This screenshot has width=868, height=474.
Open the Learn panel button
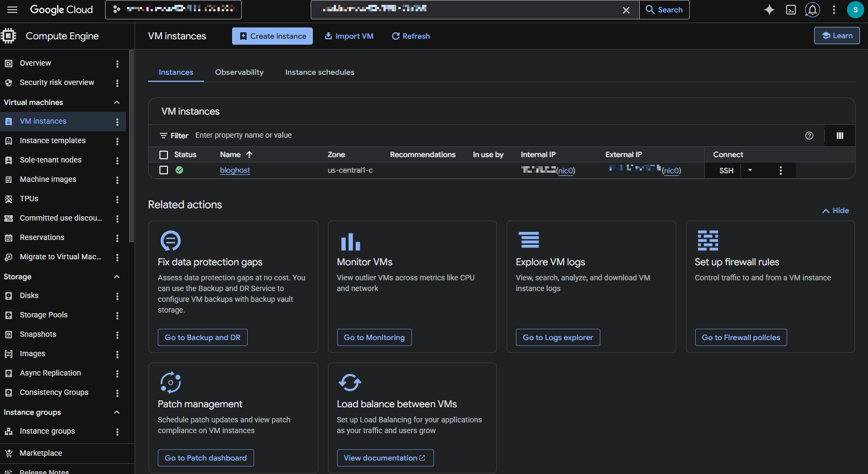pos(837,36)
